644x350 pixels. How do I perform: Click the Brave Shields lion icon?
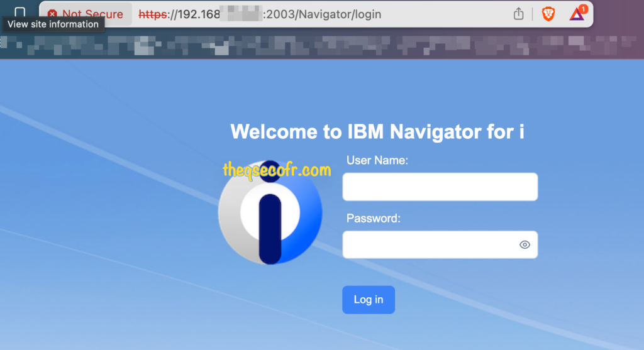pos(548,14)
